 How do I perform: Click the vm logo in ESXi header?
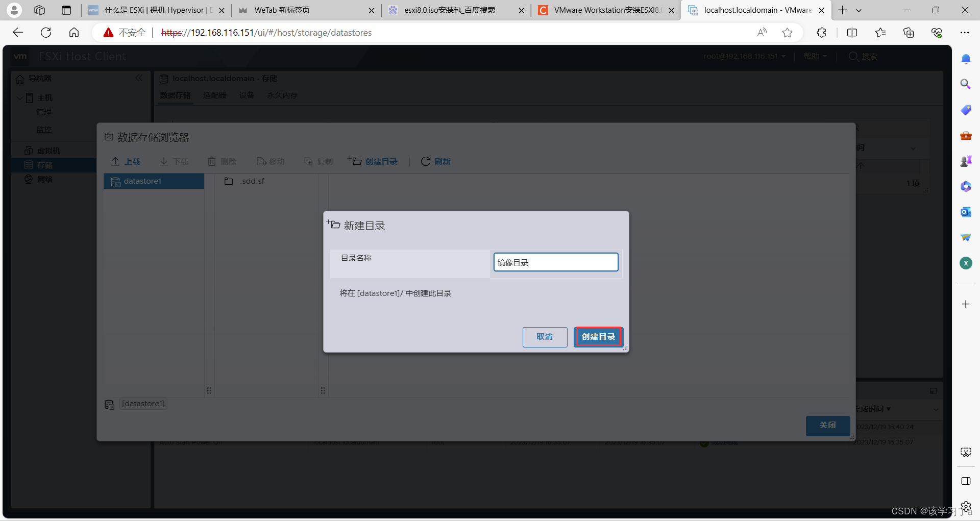click(x=20, y=56)
